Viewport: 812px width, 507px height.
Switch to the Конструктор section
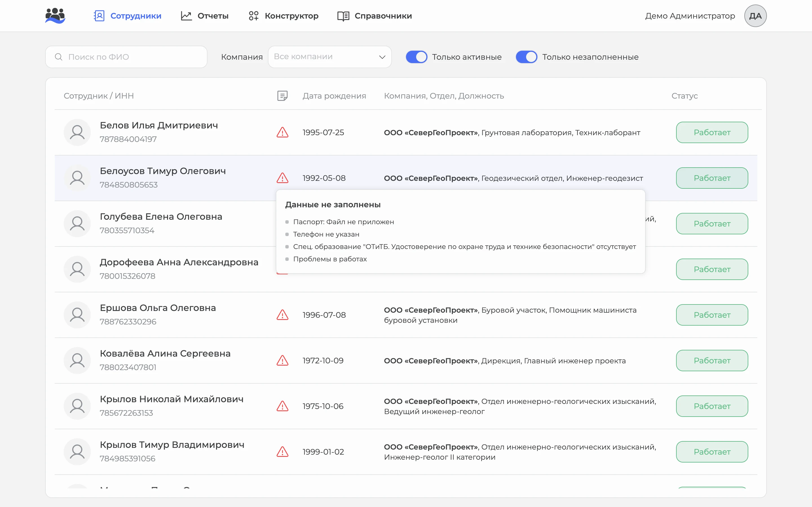(x=284, y=16)
